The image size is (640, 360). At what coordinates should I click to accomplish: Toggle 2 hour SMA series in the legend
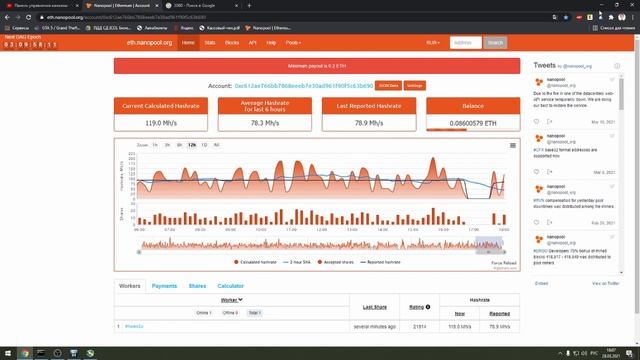297,262
